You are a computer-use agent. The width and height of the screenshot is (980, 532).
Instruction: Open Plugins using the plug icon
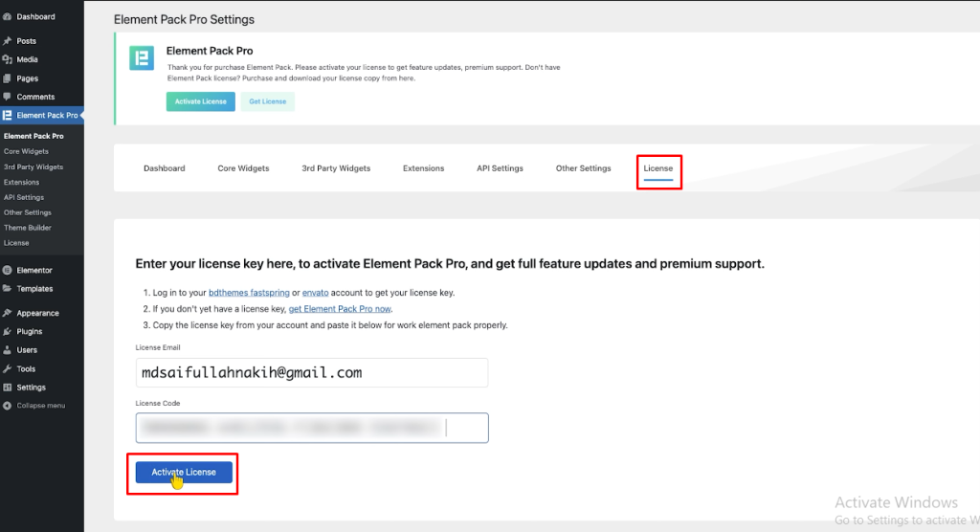point(8,331)
